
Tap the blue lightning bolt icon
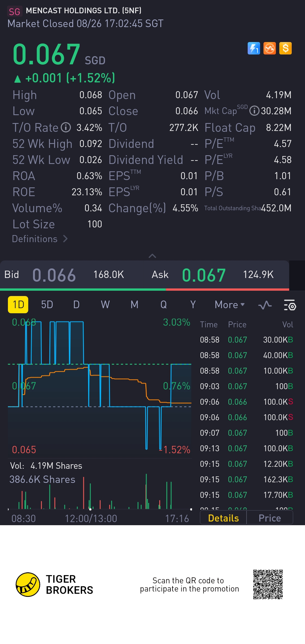[x=254, y=48]
